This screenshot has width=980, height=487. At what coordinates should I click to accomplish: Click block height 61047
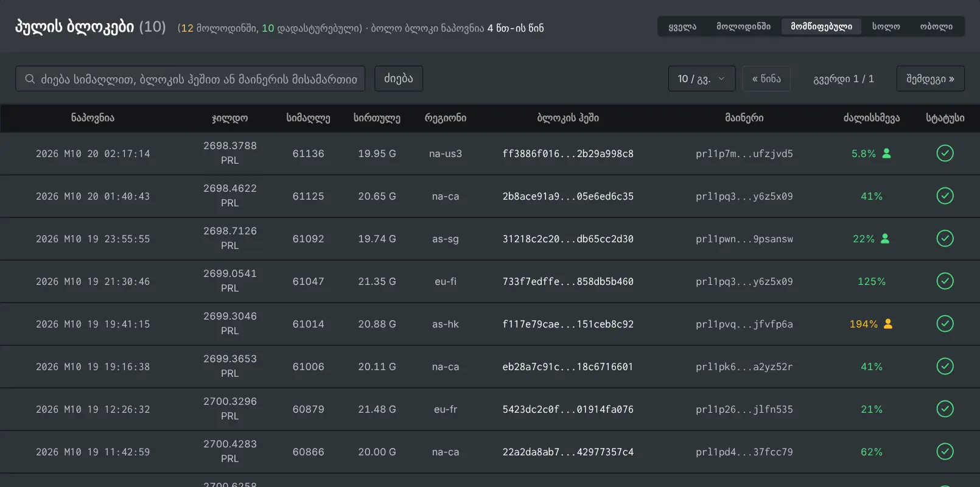(309, 281)
